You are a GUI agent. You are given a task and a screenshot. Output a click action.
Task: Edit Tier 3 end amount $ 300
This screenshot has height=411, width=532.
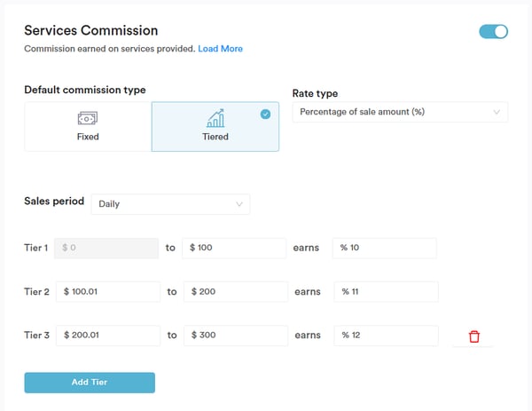click(236, 336)
